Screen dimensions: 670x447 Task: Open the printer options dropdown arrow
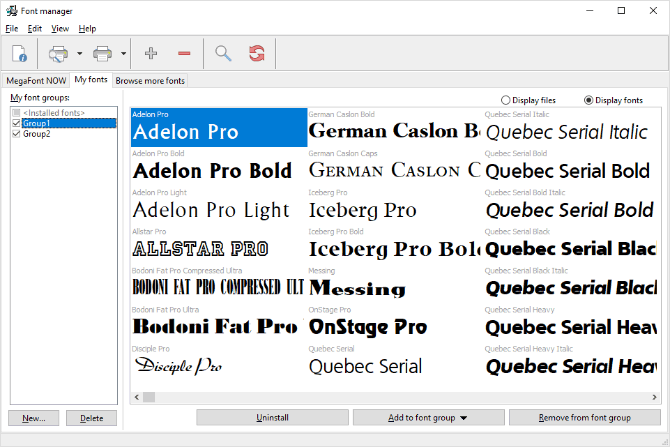point(123,53)
